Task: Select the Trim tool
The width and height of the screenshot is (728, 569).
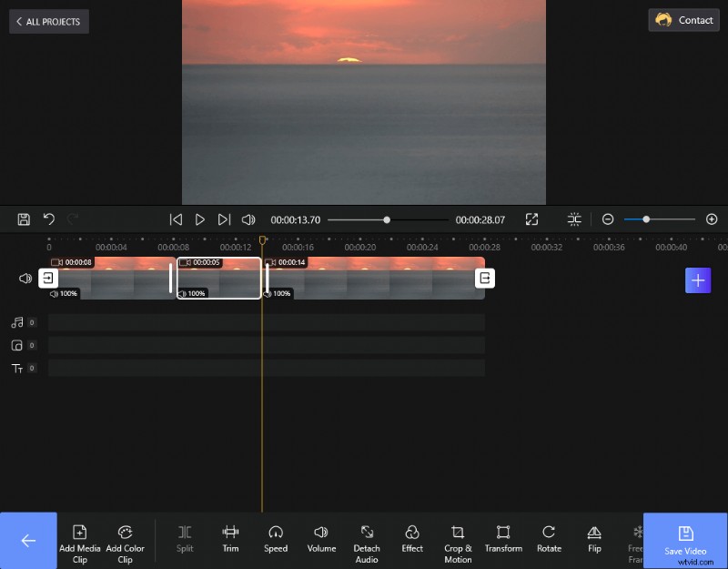Action: point(230,540)
